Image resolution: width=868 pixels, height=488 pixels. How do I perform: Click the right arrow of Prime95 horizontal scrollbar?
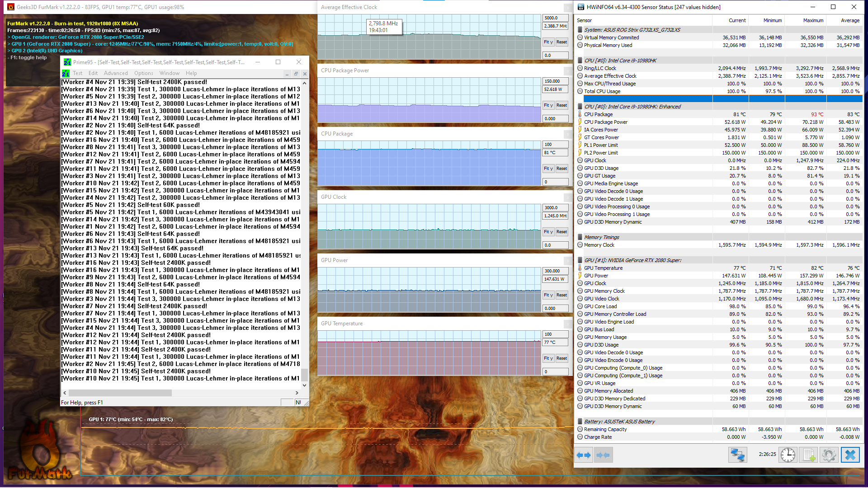[x=297, y=393]
